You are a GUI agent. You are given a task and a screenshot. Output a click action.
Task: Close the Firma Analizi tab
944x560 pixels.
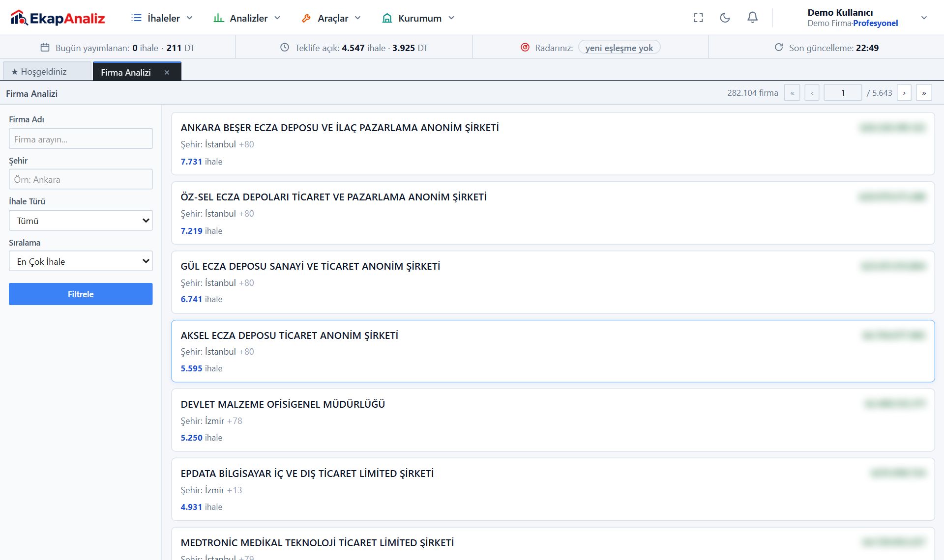coord(167,72)
